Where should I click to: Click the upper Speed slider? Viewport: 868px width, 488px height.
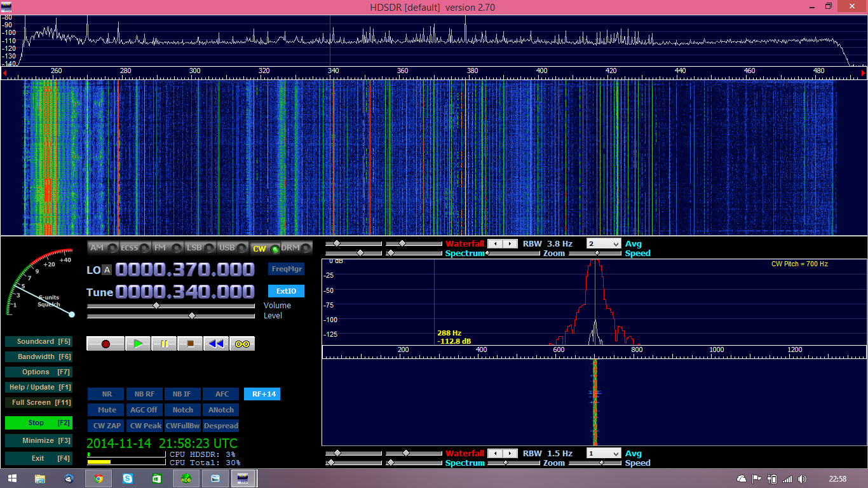595,253
